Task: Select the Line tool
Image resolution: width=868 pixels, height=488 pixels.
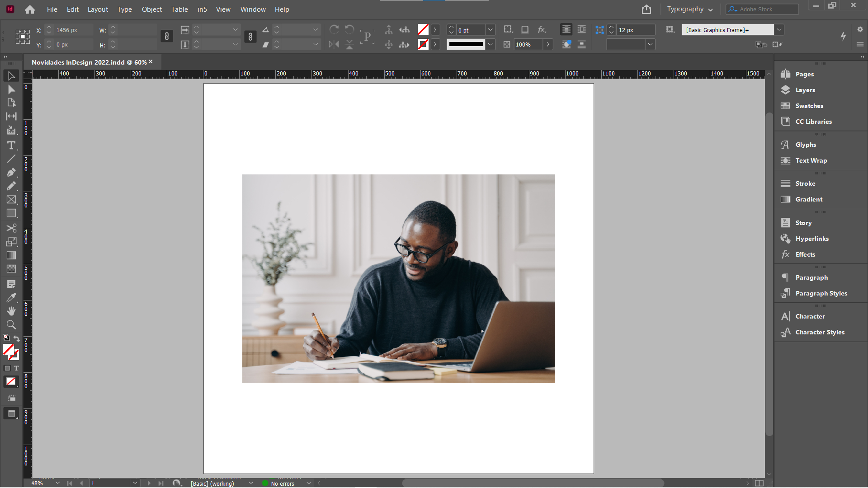Action: click(x=11, y=159)
